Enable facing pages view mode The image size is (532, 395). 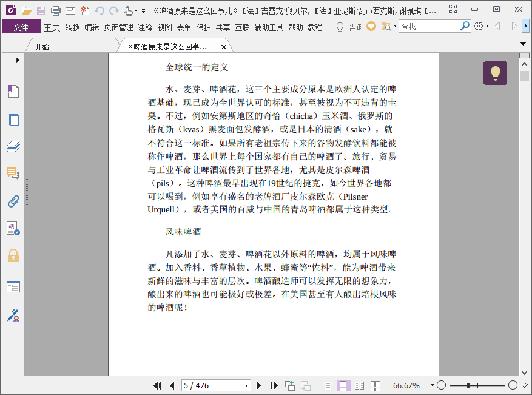(x=359, y=385)
